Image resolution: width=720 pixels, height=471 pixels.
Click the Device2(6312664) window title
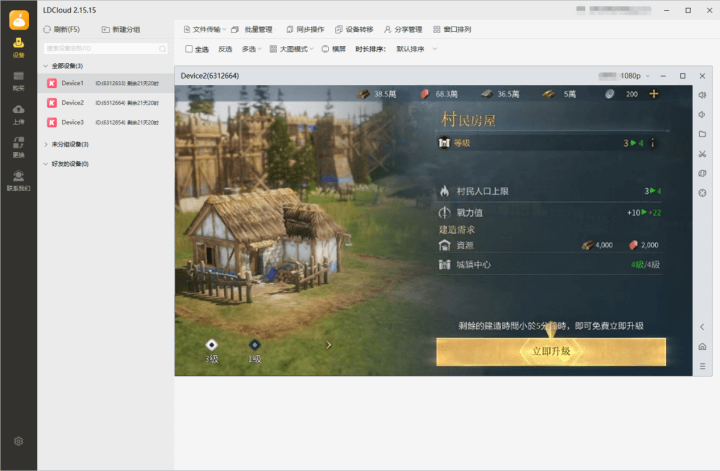click(210, 76)
